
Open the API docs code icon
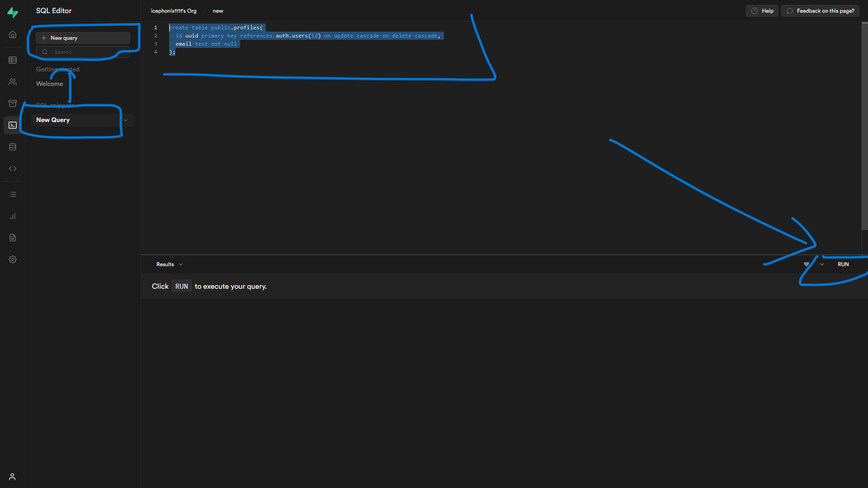[x=13, y=169]
